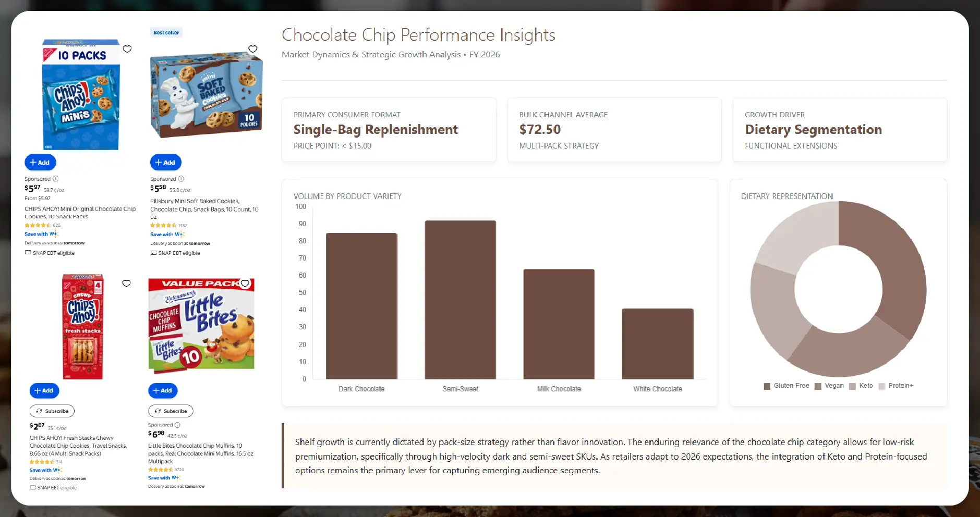Favorite the Chips Ahoy Minis heart icon
The image size is (980, 517).
(x=127, y=49)
